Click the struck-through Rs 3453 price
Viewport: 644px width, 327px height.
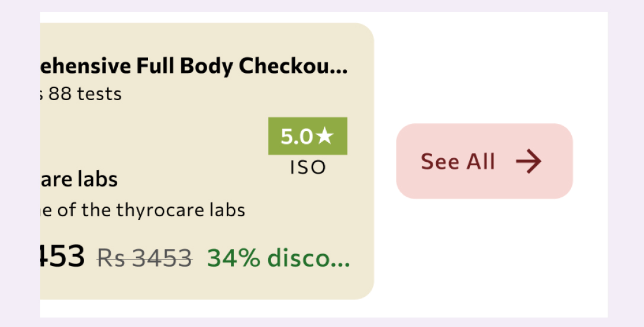pos(144,258)
